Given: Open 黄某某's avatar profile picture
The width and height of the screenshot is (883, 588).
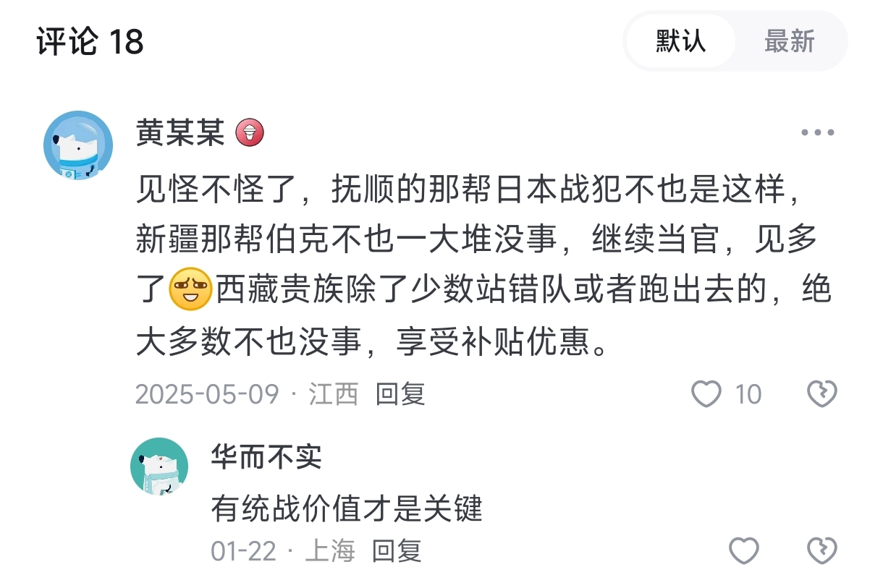Looking at the screenshot, I should 78,145.
